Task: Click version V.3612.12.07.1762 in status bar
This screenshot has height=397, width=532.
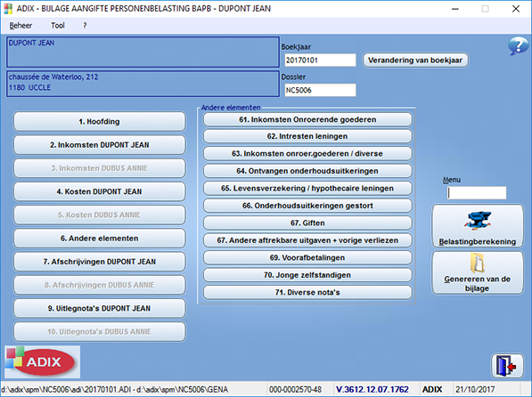Action: coord(372,390)
